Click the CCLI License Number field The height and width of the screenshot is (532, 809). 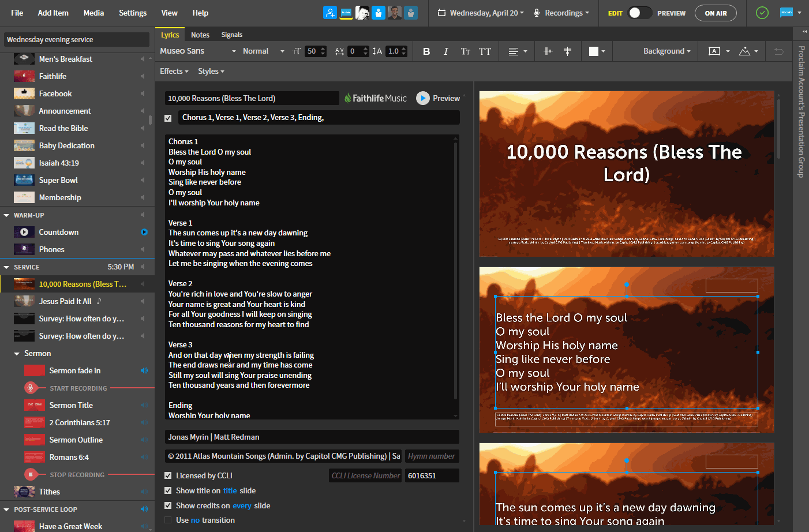pyautogui.click(x=365, y=475)
